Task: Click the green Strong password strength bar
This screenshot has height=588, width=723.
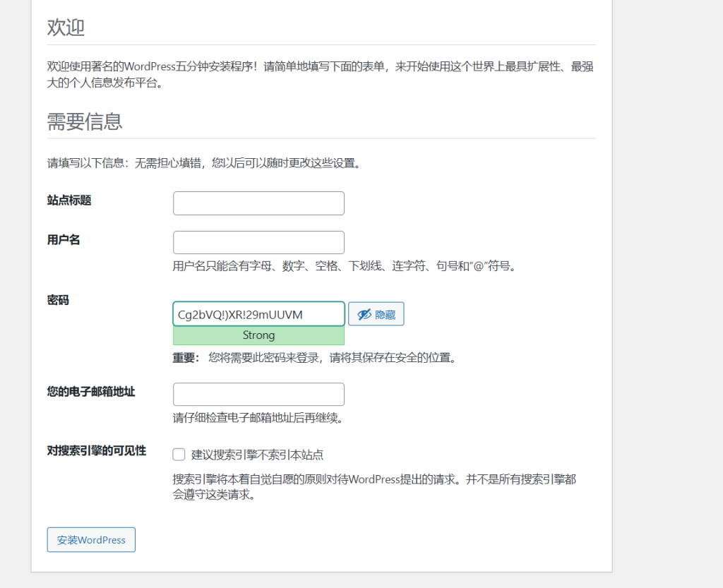Action: [x=258, y=335]
